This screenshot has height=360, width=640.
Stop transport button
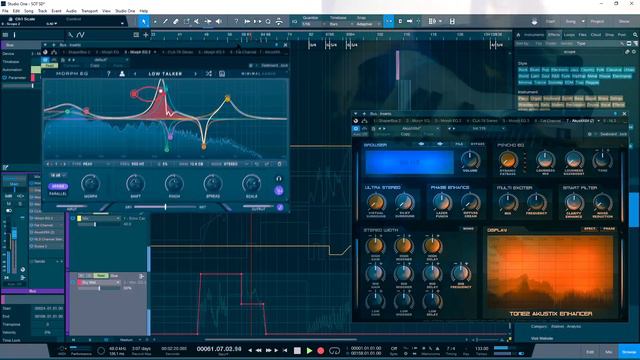[298, 351]
